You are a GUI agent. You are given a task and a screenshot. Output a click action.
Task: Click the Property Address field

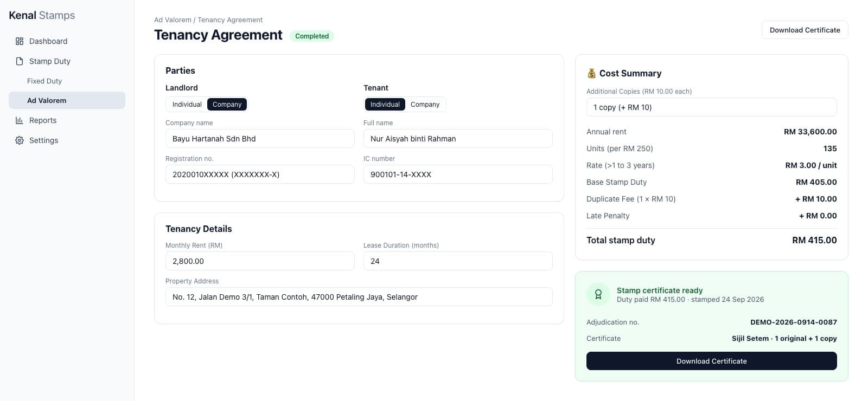(359, 297)
